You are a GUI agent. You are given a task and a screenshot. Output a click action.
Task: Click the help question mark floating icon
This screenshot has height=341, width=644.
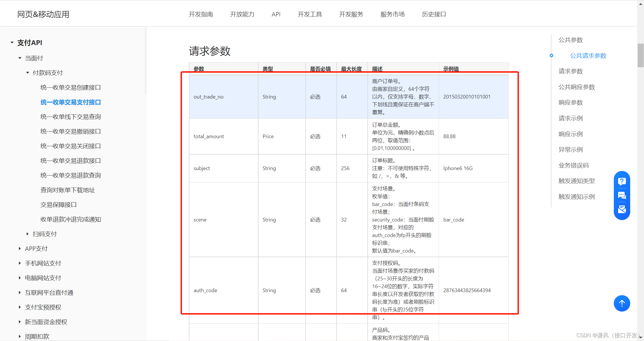click(622, 181)
